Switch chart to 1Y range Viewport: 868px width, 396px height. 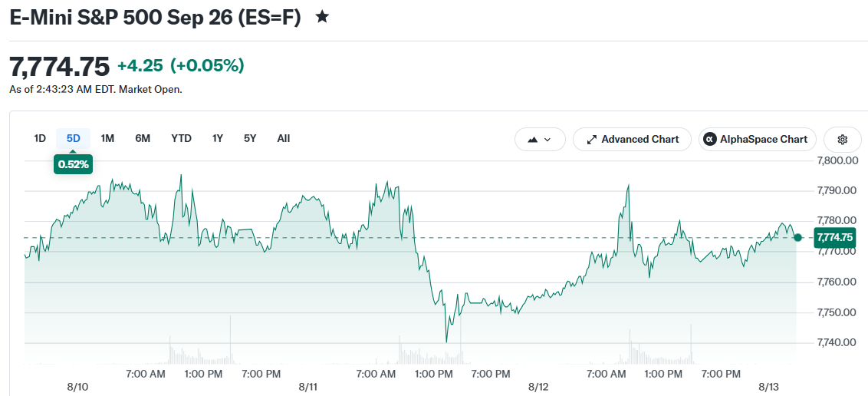(218, 138)
